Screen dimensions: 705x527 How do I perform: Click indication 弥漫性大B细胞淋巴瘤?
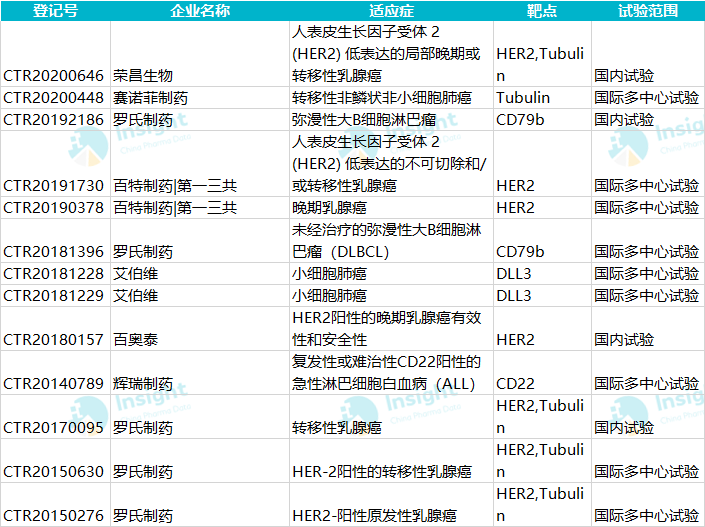[364, 120]
